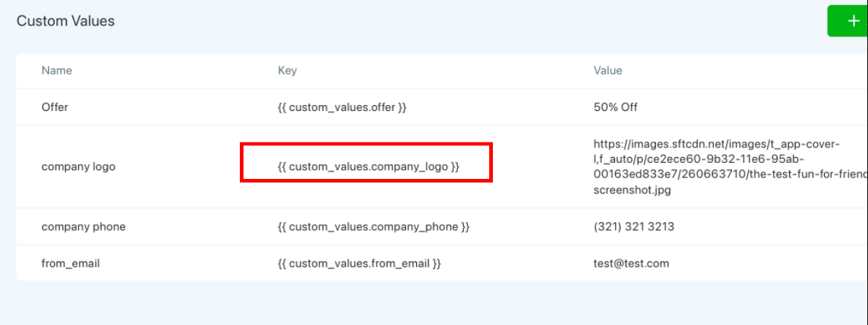Click the 'test@test.com' value
Viewport: 868px width, 325px height.
click(x=631, y=264)
